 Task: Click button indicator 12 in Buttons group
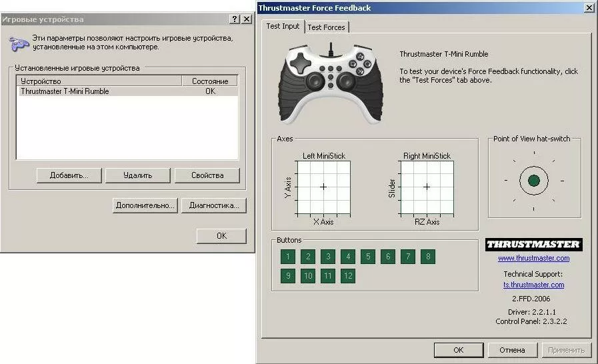coord(348,276)
